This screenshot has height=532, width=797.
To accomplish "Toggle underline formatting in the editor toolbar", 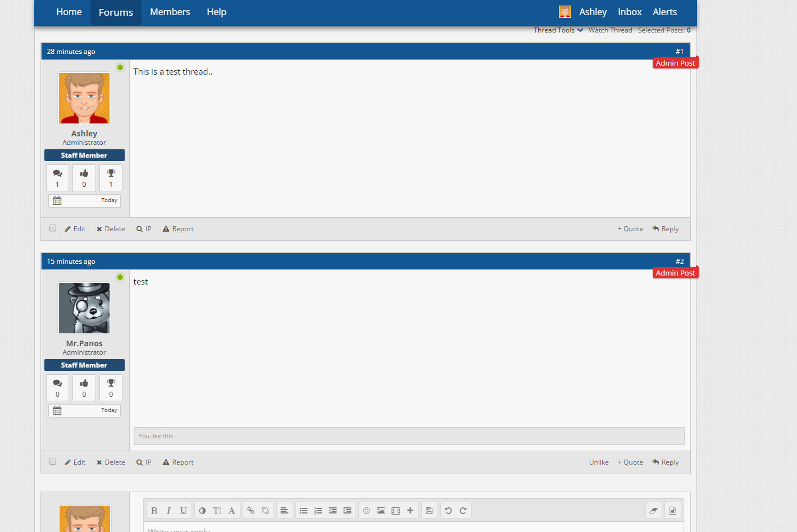I will pos(183,511).
